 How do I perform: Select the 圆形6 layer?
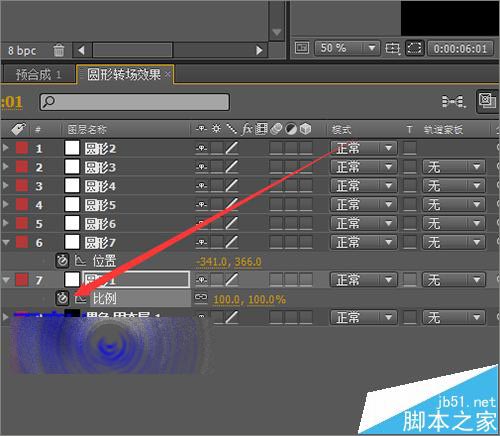[100, 224]
